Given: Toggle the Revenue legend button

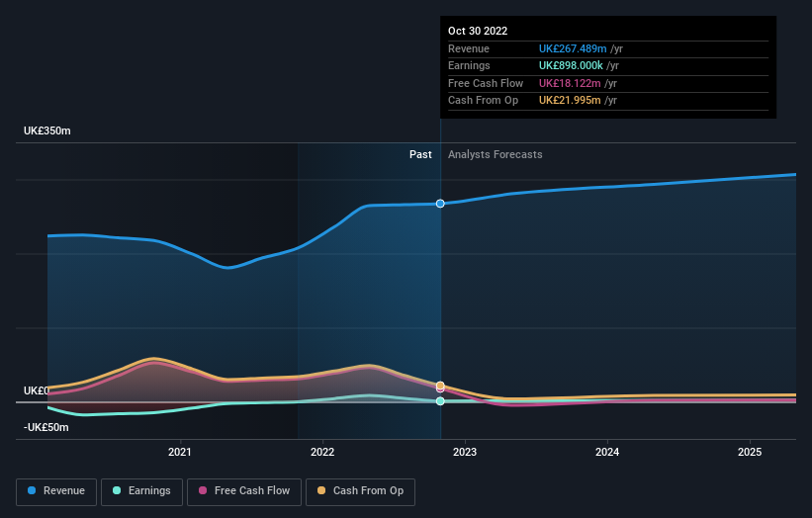Looking at the screenshot, I should pos(56,491).
